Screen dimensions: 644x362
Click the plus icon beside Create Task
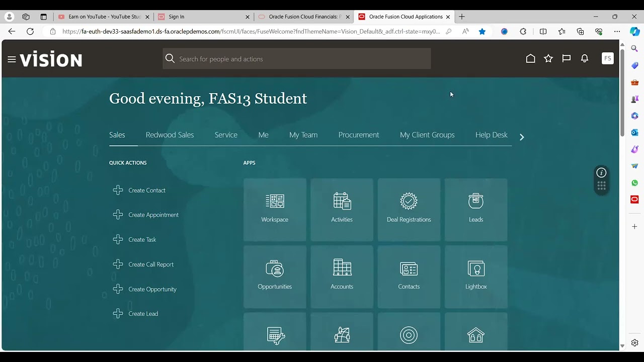[x=118, y=239]
